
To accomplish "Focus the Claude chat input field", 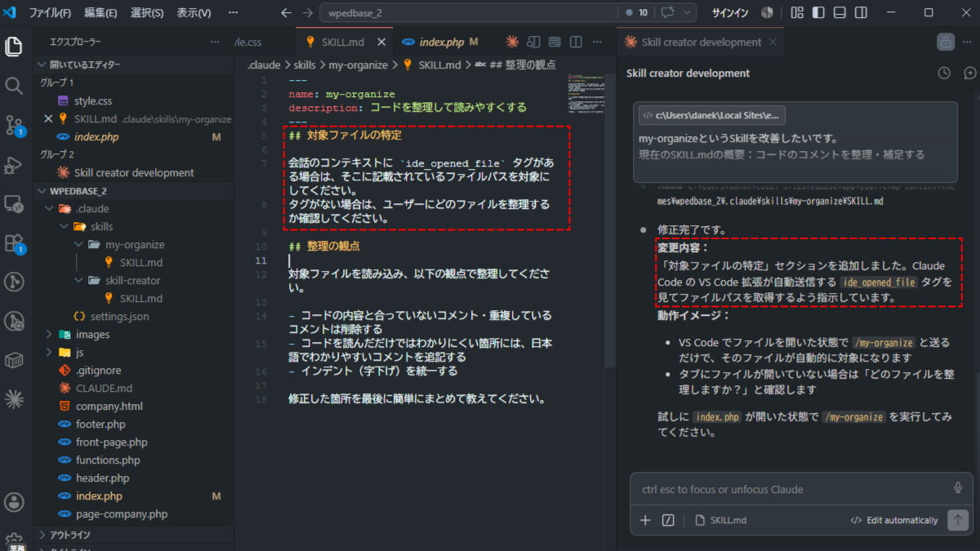I will coord(792,489).
